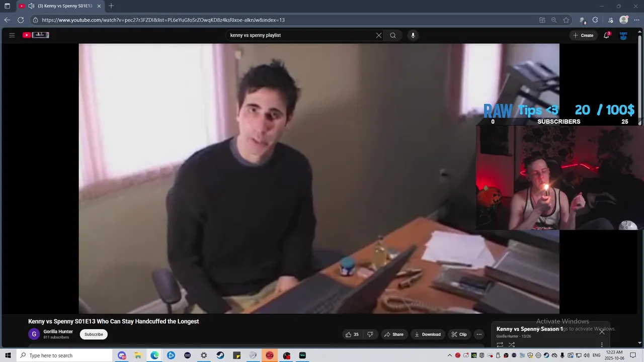Click the browser address bar URL
644x362 pixels.
click(x=163, y=20)
